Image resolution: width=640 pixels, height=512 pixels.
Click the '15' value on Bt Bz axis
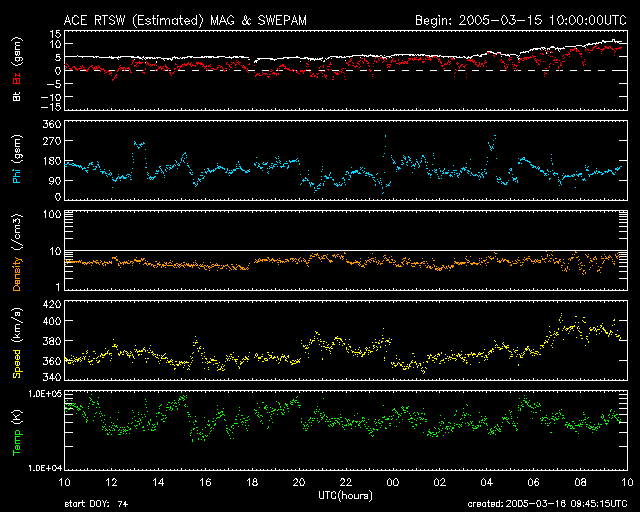pos(56,33)
